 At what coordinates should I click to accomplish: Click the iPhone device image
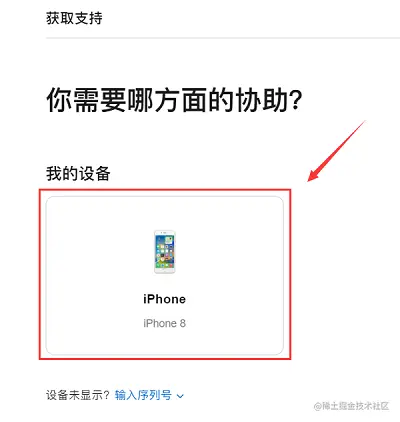click(x=165, y=252)
